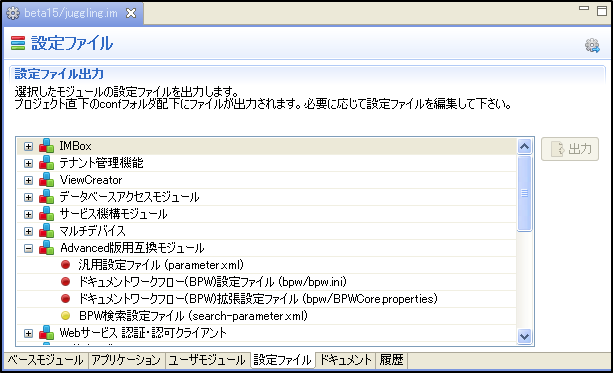
Task: Select BPW検索設定ファイル (search-parameter.xml) item
Action: [193, 316]
